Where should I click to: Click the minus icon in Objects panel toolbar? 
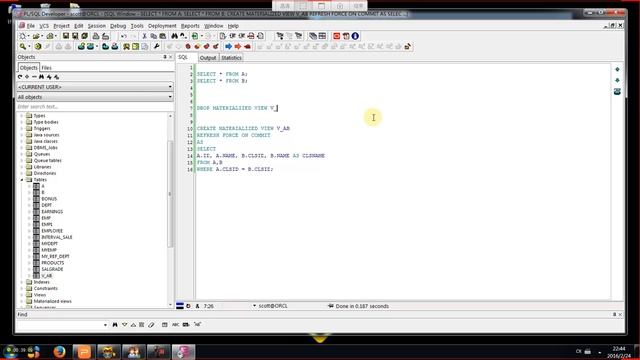pyautogui.click(x=34, y=77)
